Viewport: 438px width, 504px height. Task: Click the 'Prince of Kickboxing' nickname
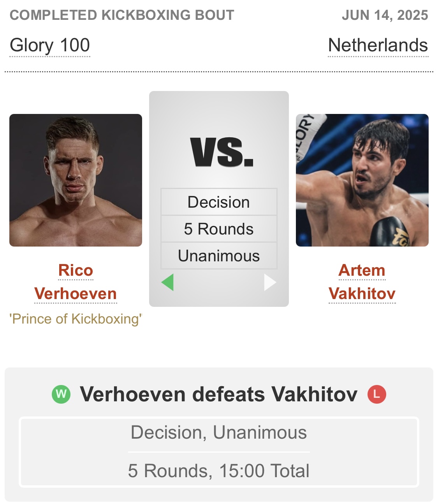tap(76, 319)
